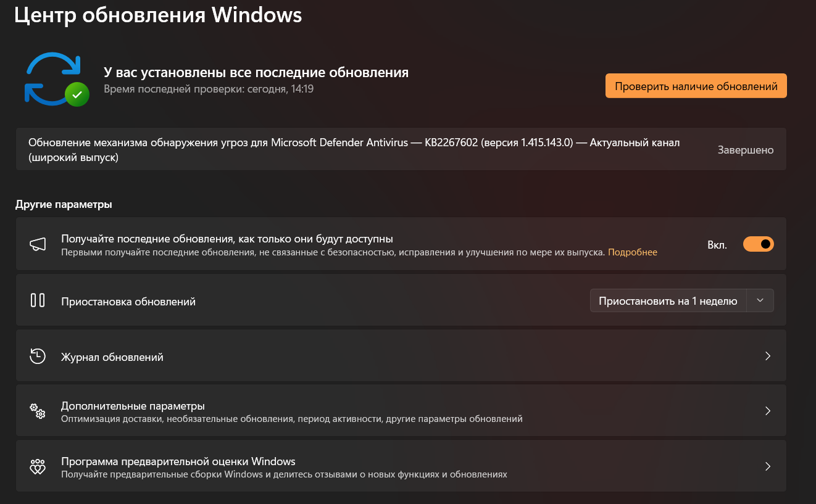Open Дополнительные параметры via its chevron

[768, 411]
